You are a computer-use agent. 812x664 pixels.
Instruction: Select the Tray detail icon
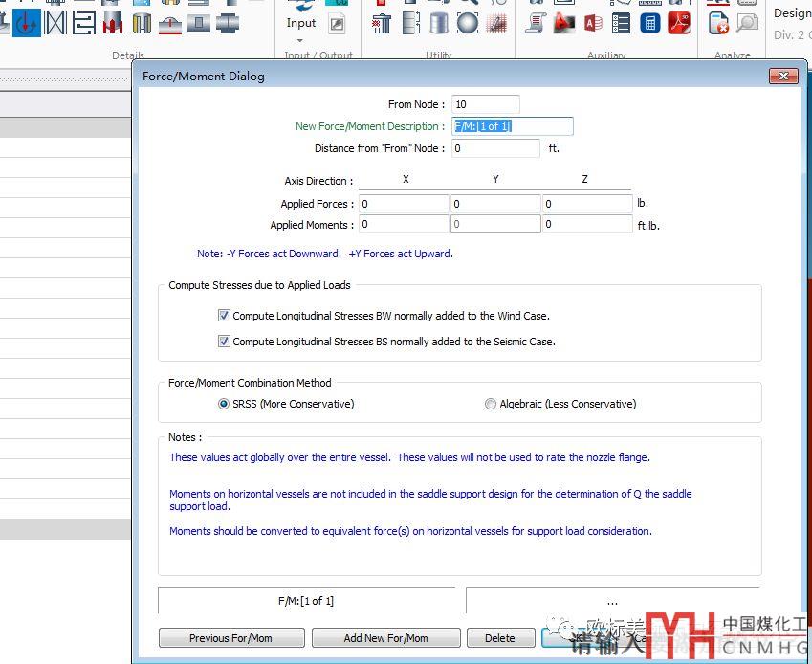click(x=84, y=23)
